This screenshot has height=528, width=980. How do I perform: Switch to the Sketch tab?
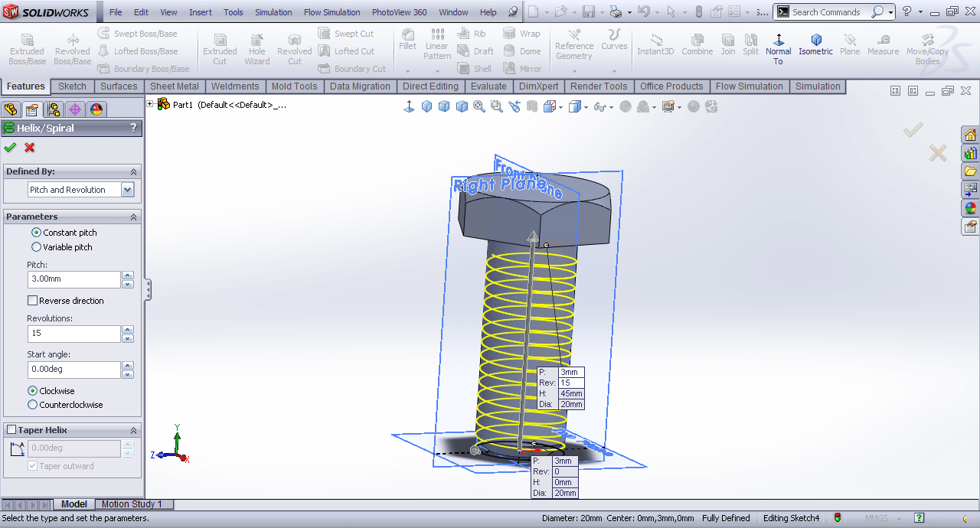[x=72, y=86]
